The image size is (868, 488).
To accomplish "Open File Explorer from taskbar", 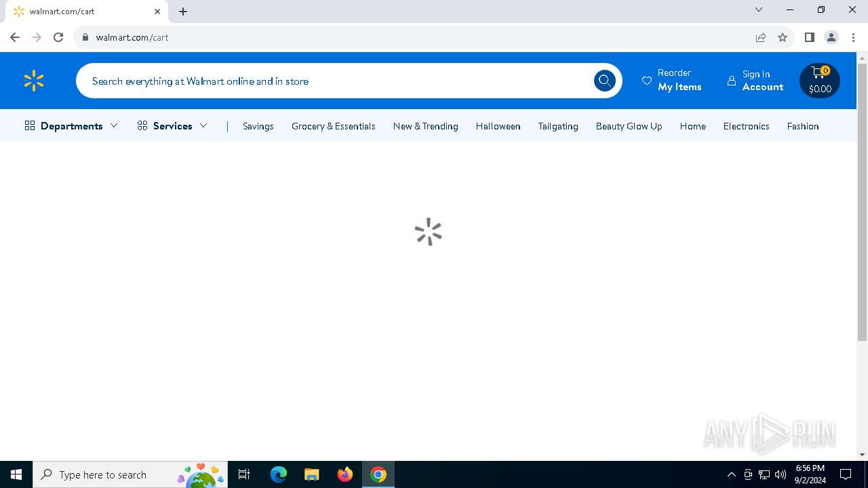I will [311, 474].
